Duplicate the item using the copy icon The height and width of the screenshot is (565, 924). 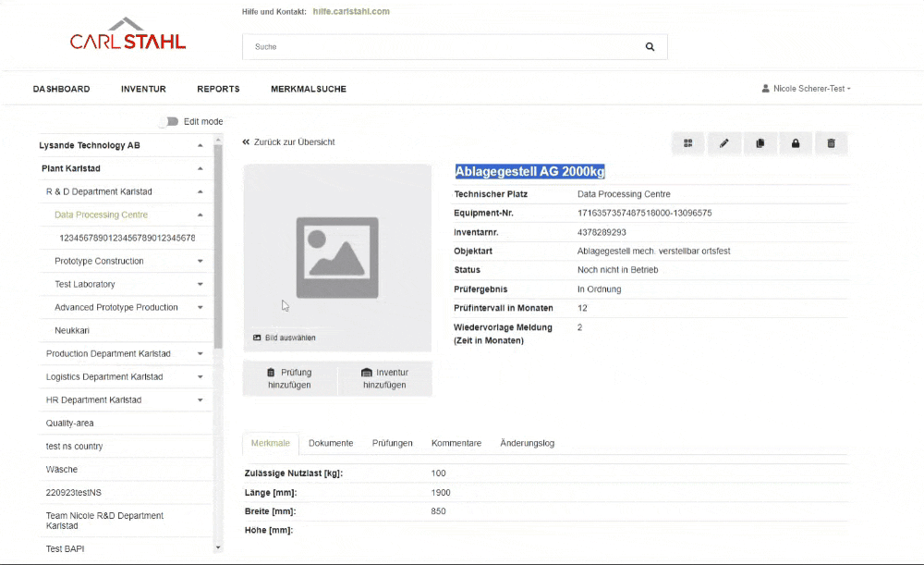[760, 143]
